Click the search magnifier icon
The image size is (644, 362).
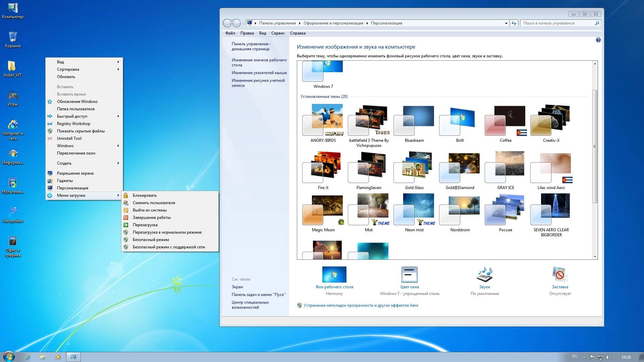pos(597,23)
